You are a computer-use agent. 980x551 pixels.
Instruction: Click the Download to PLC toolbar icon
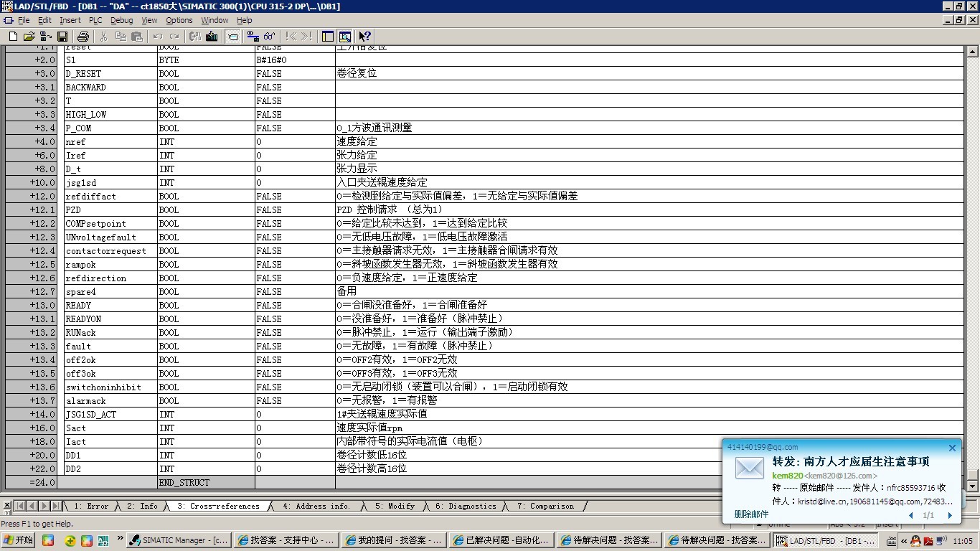coord(212,36)
